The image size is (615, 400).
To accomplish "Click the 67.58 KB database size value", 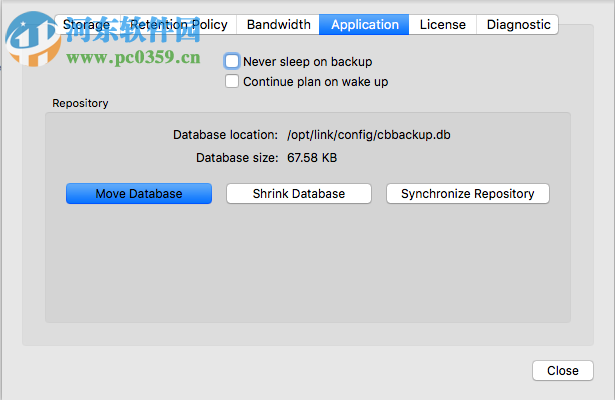I will [x=312, y=158].
